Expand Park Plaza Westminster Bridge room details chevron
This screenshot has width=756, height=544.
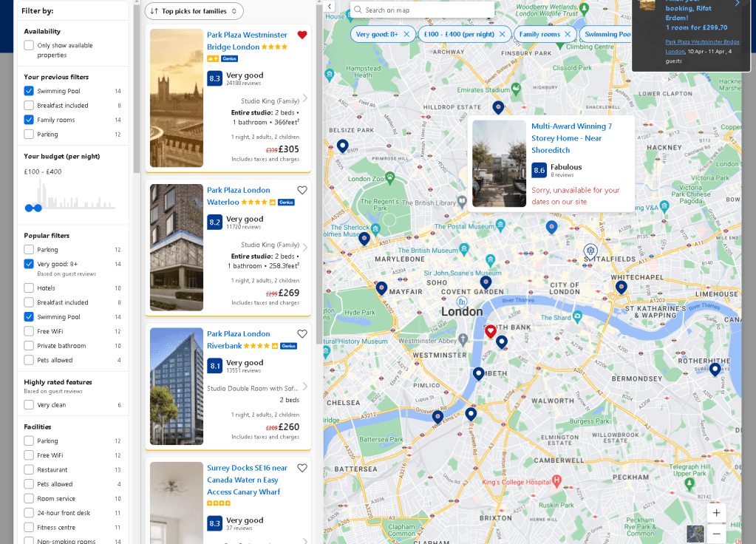[304, 98]
